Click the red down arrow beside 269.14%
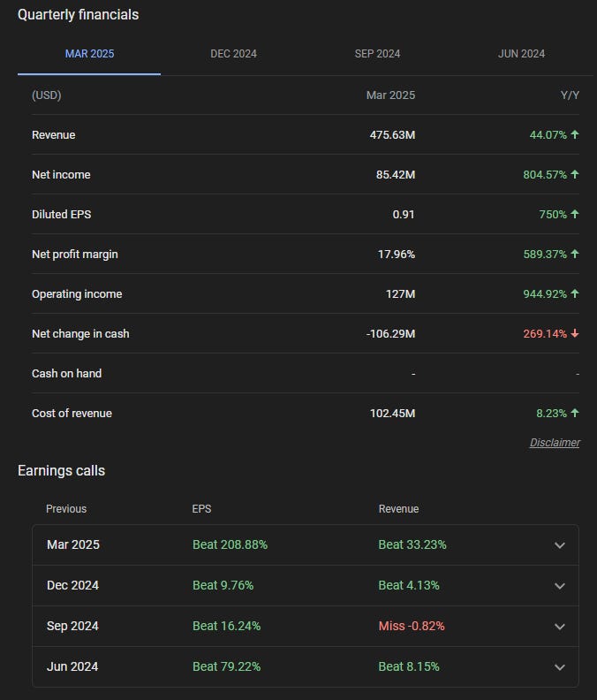This screenshot has width=597, height=700. point(575,333)
